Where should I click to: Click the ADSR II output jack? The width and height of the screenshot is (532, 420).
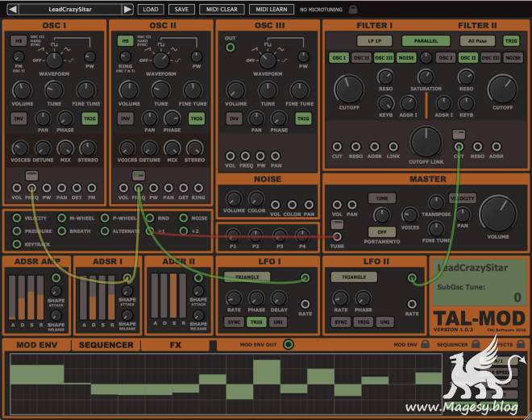point(198,278)
